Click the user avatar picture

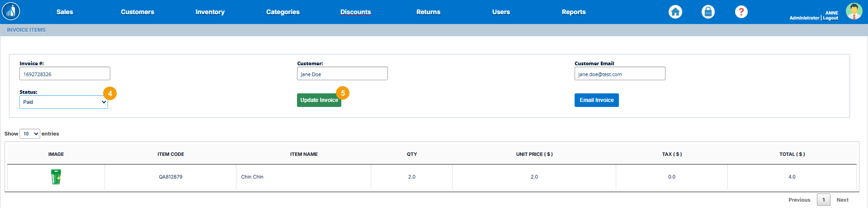point(854,11)
